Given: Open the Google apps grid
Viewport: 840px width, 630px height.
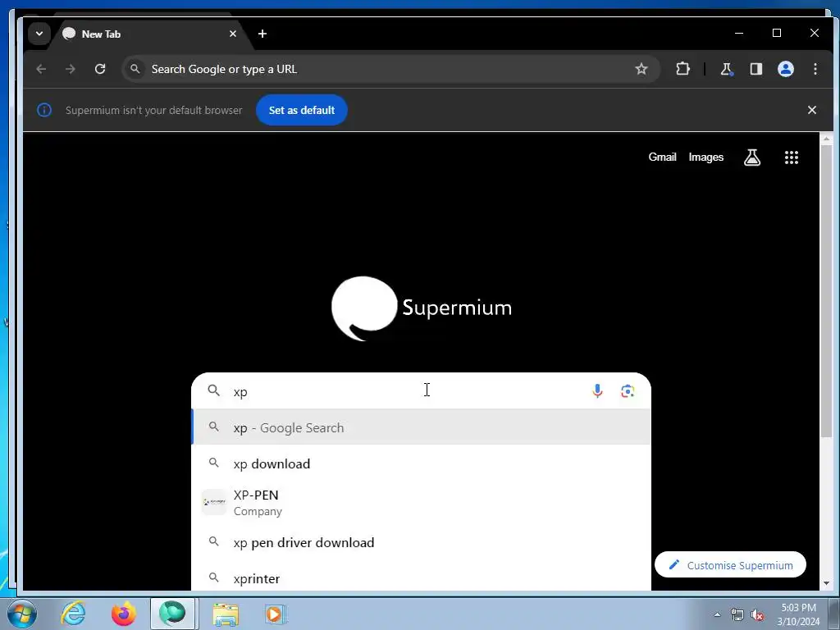Looking at the screenshot, I should coord(792,157).
